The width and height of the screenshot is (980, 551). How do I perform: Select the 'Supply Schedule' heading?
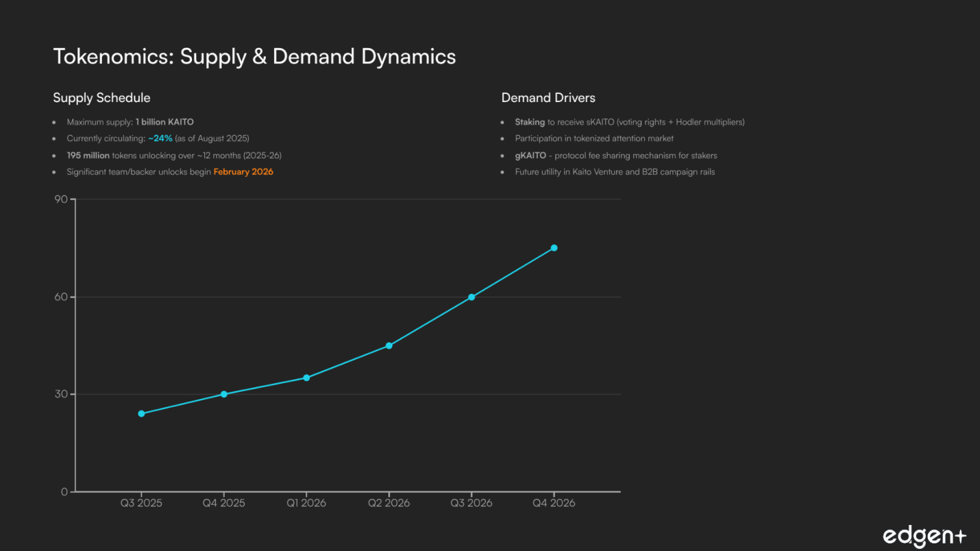[x=101, y=98]
